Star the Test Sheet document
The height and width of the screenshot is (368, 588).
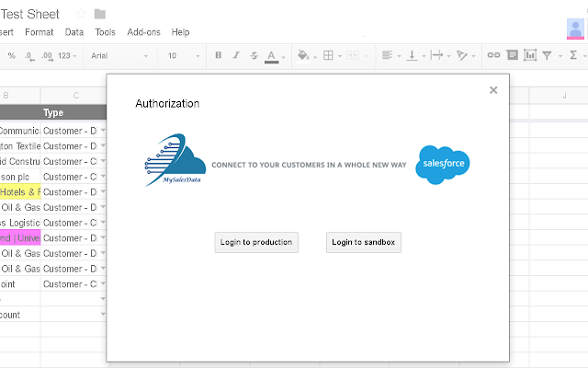[x=81, y=14]
